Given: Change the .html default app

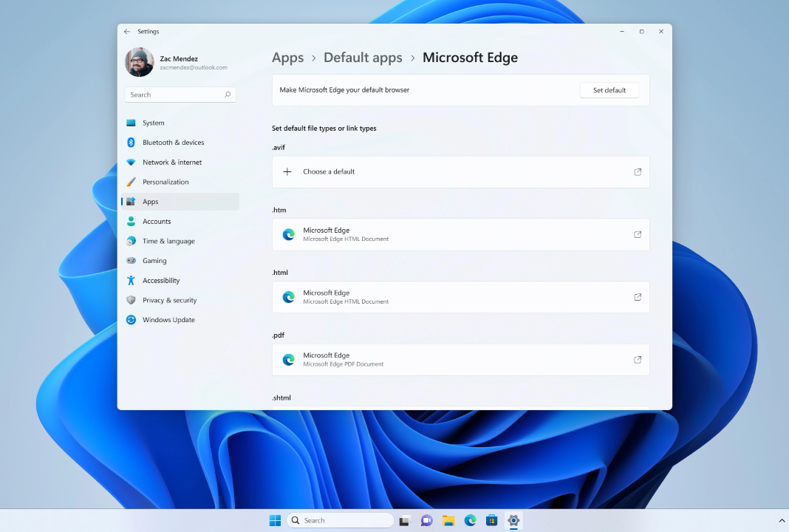Looking at the screenshot, I should [461, 297].
